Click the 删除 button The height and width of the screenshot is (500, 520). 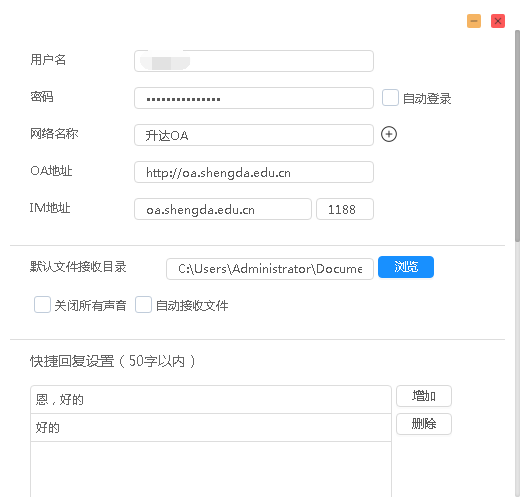tap(424, 424)
